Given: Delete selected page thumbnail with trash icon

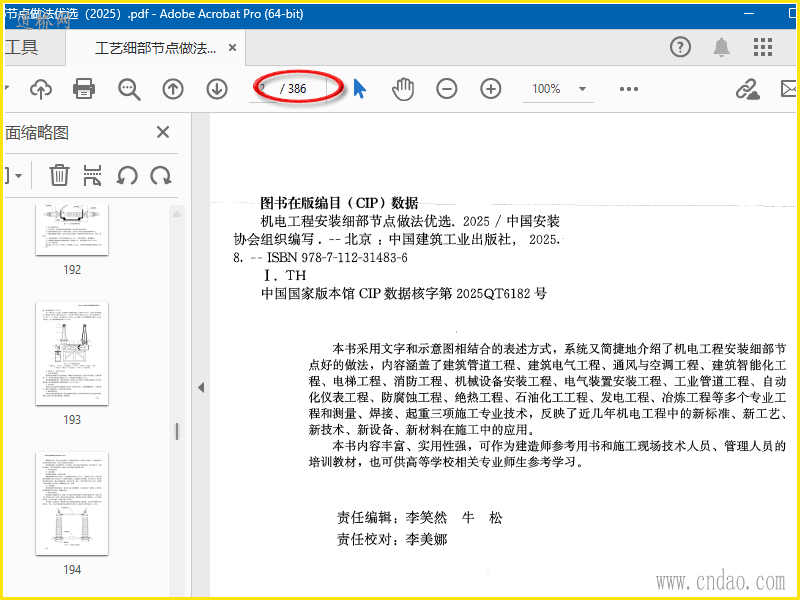Looking at the screenshot, I should click(59, 175).
